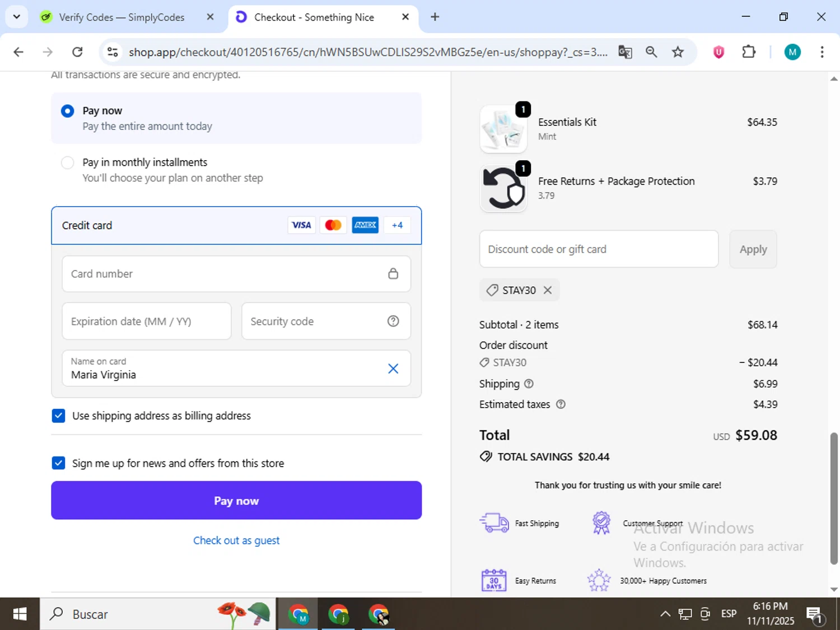Open the taskbar clock and date
This screenshot has width=840, height=630.
tap(770, 614)
